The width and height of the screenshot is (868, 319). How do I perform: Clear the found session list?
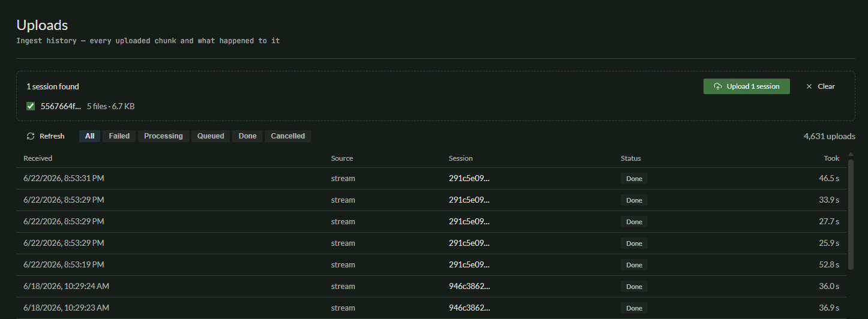tap(821, 86)
